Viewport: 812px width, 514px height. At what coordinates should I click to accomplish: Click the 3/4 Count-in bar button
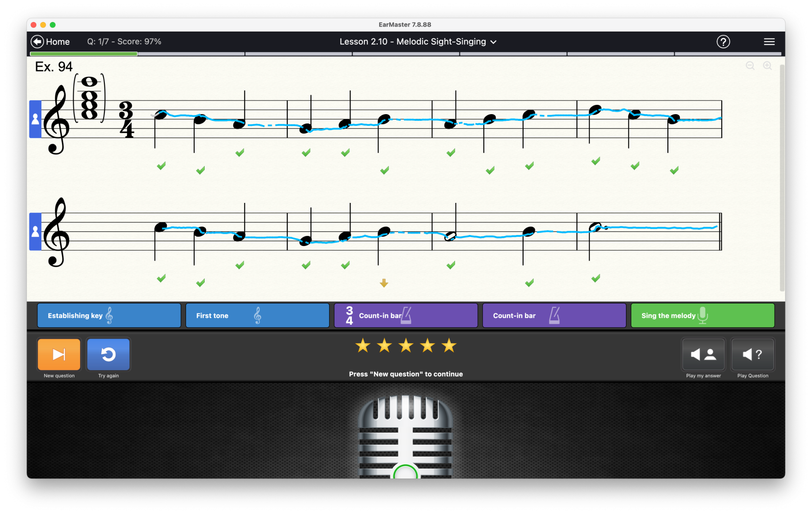click(406, 315)
